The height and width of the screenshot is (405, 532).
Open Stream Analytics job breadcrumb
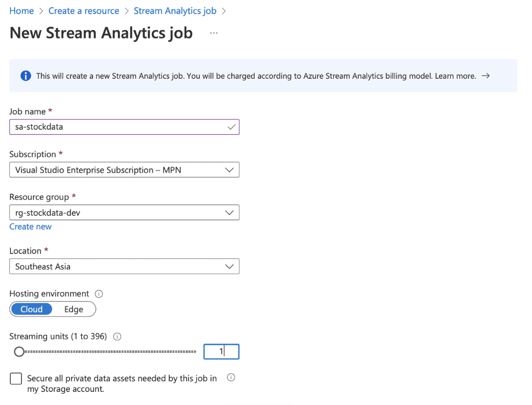tap(175, 11)
